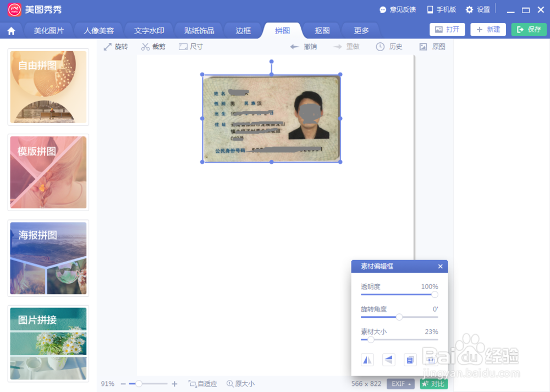Switch to the 文字水印 text watermark tab
The image size is (550, 392).
coord(148,30)
